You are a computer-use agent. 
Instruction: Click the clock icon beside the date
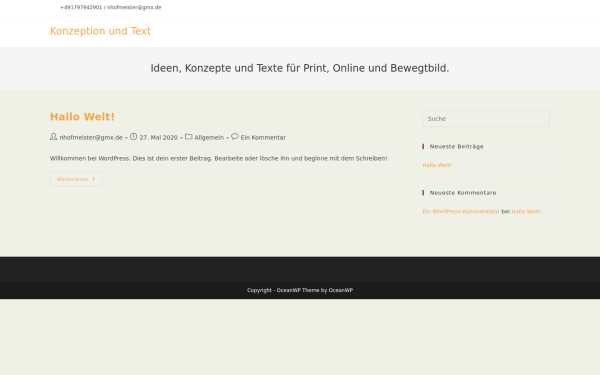(x=134, y=137)
